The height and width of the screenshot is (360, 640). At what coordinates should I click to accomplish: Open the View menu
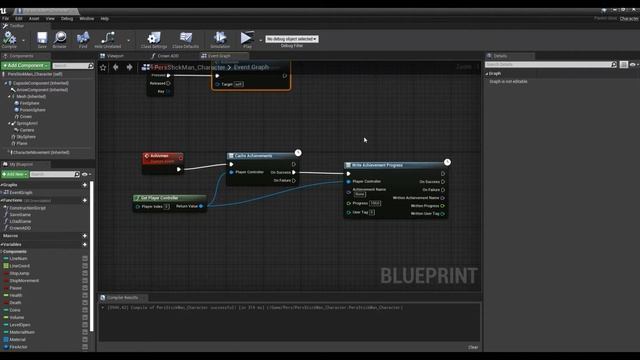(x=50, y=18)
